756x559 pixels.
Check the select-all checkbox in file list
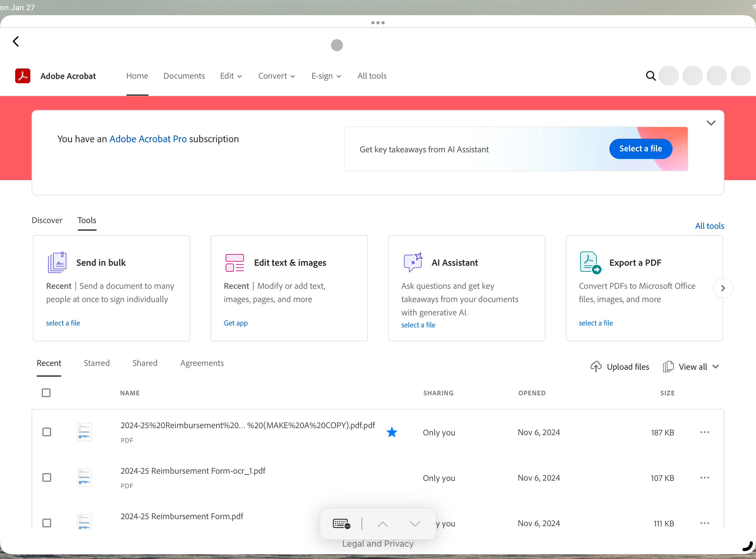click(x=46, y=392)
